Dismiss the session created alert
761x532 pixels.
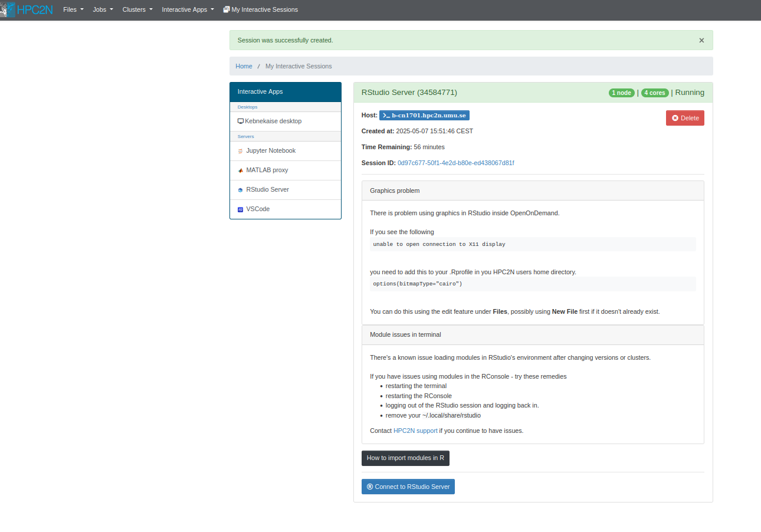click(701, 40)
